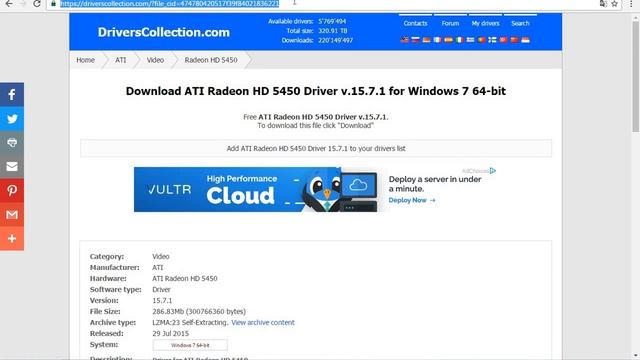640x360 pixels.
Task: Switch language using the Italian flag
Action: [460, 40]
